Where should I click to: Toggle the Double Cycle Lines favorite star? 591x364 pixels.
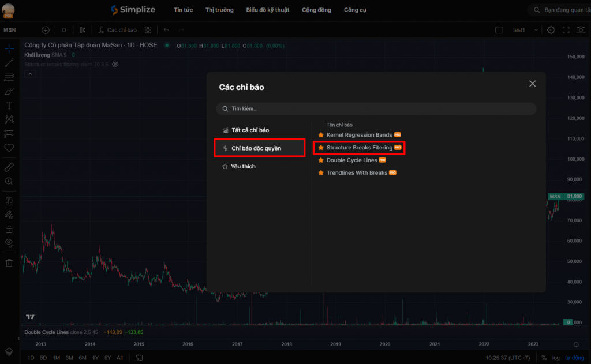321,160
